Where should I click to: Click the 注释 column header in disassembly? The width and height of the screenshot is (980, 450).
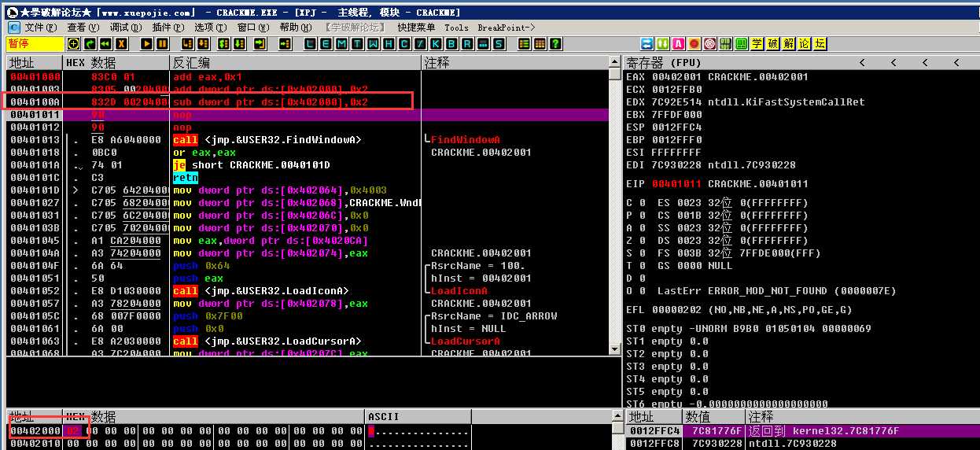pyautogui.click(x=514, y=63)
